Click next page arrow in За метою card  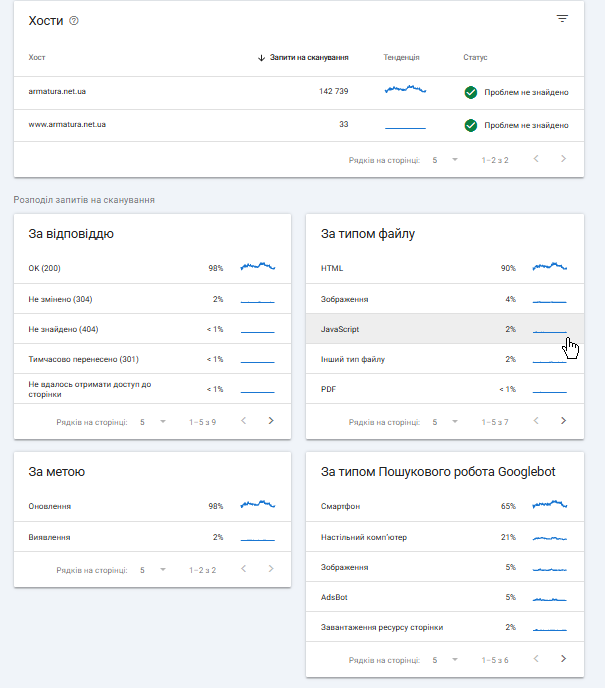(x=271, y=569)
